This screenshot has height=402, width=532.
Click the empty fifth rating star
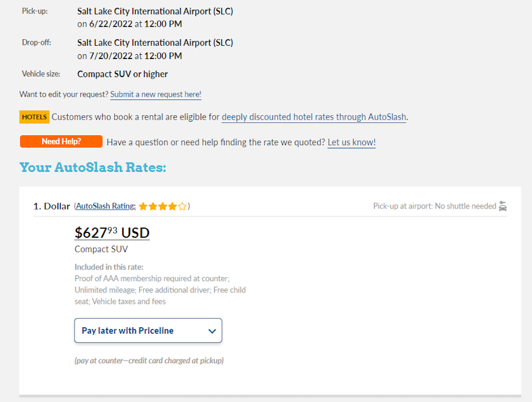(182, 206)
